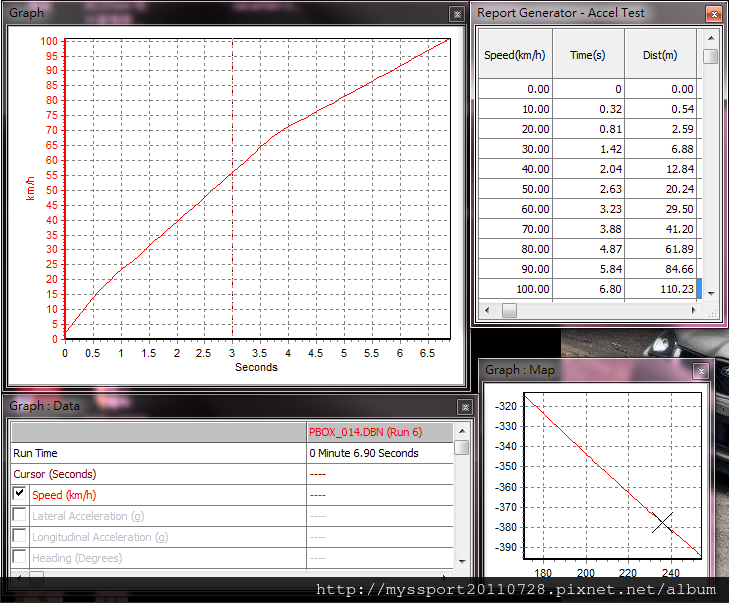Select the time cell 6.80

(588, 289)
